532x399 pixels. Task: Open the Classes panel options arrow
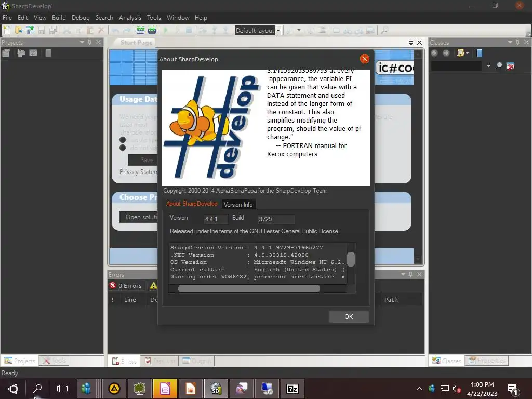pyautogui.click(x=510, y=42)
